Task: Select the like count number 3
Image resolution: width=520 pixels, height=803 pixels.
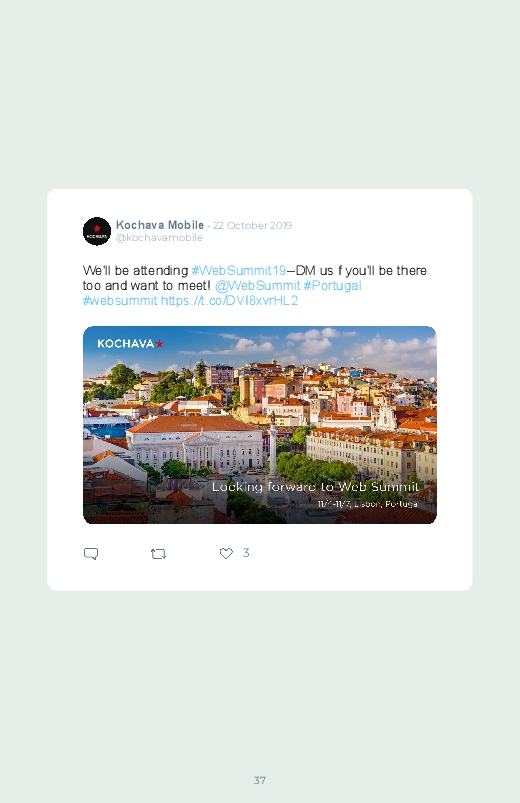Action: point(246,553)
